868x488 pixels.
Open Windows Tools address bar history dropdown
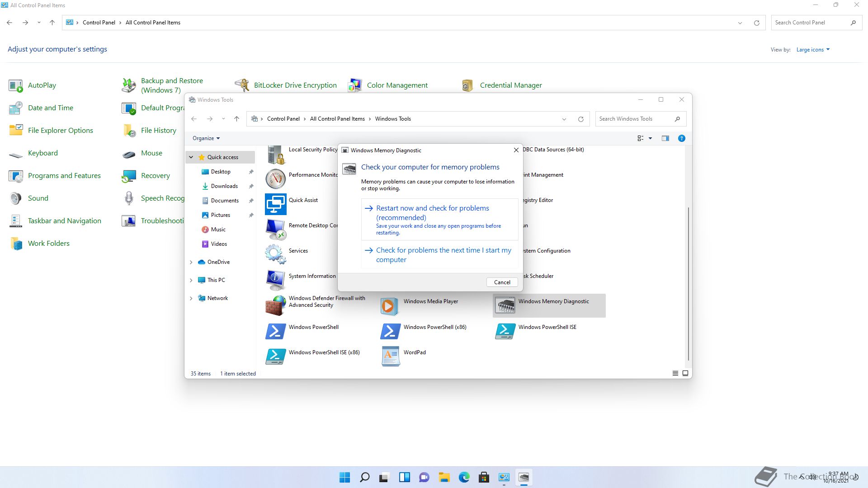[x=564, y=119]
